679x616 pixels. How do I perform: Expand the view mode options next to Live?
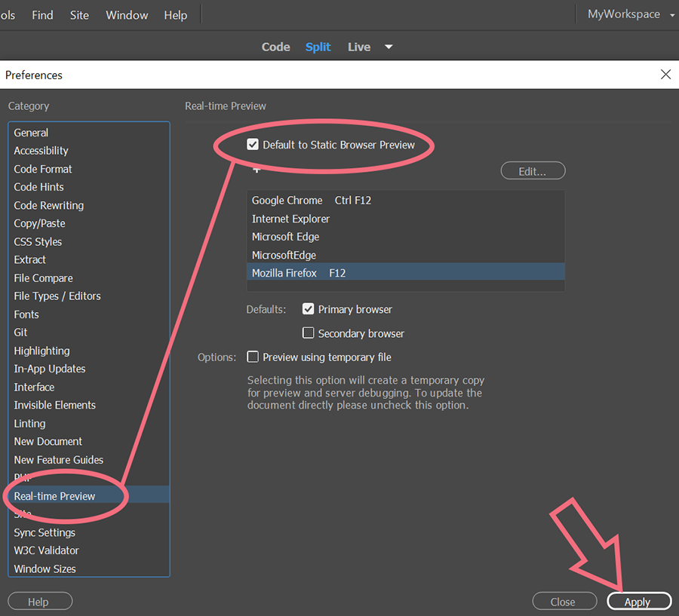point(388,47)
